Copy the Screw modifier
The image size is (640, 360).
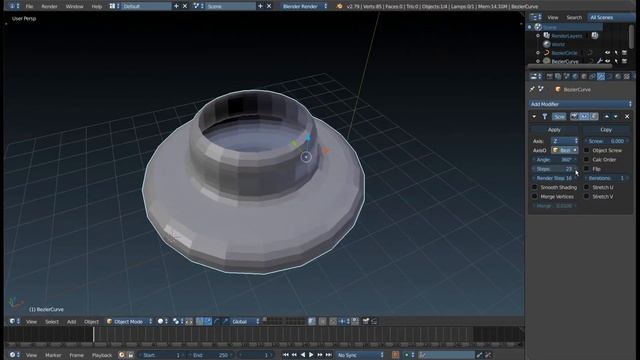606,130
